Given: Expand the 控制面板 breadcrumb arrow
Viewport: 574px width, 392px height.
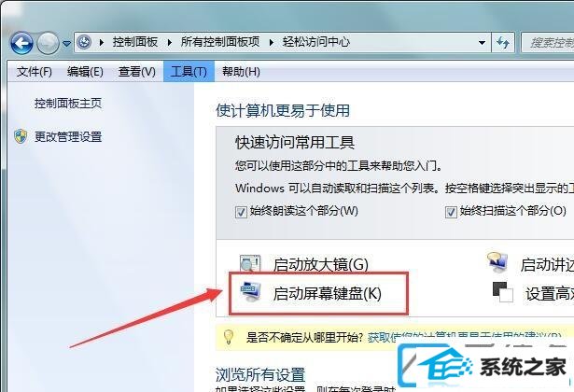Looking at the screenshot, I should point(170,43).
